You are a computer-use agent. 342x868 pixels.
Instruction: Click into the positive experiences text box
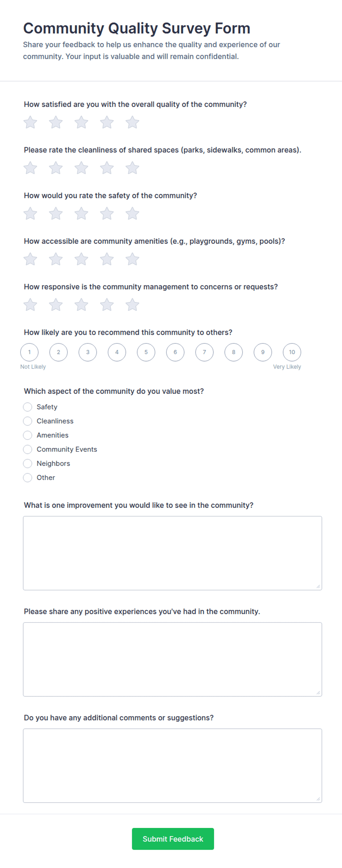[172, 659]
